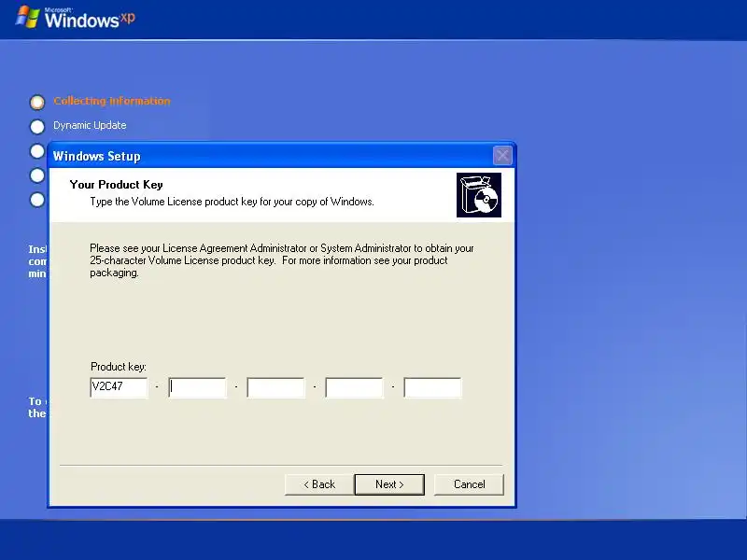Go back with the Back button

coord(319,484)
